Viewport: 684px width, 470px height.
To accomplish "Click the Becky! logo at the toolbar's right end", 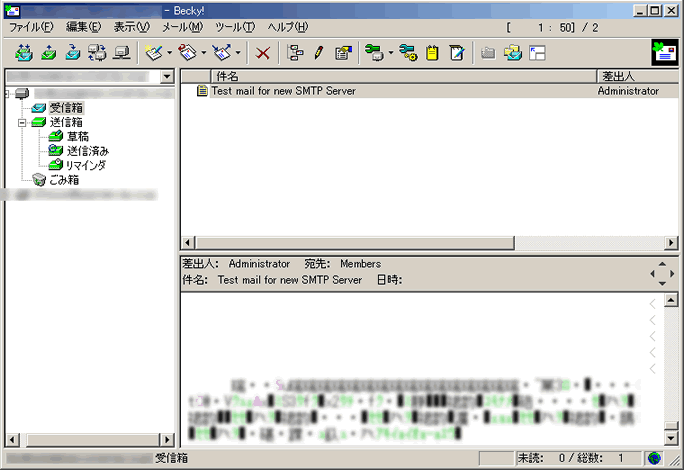I will 664,53.
